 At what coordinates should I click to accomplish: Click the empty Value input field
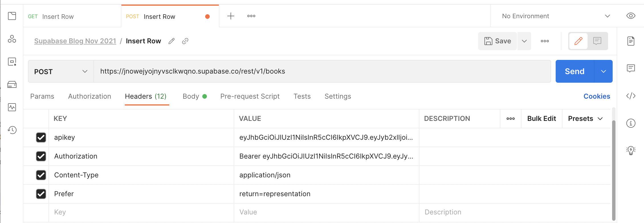(327, 212)
